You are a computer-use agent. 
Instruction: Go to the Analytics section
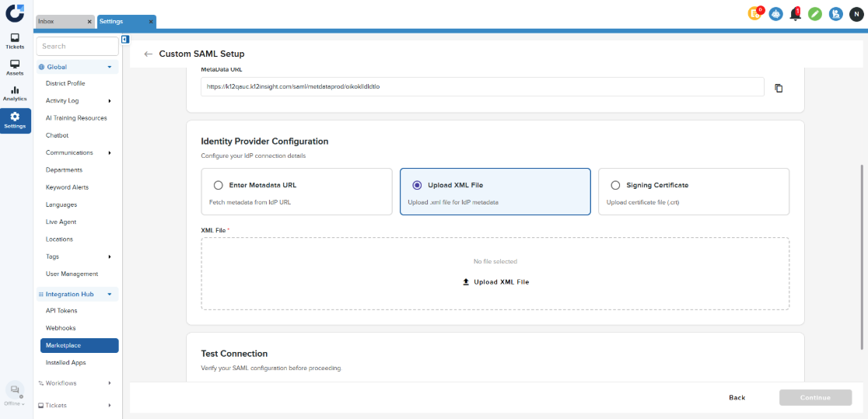point(15,93)
